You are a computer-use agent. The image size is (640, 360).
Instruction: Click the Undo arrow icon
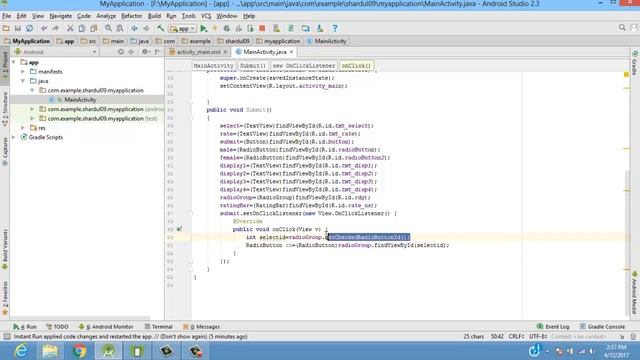tap(44, 28)
